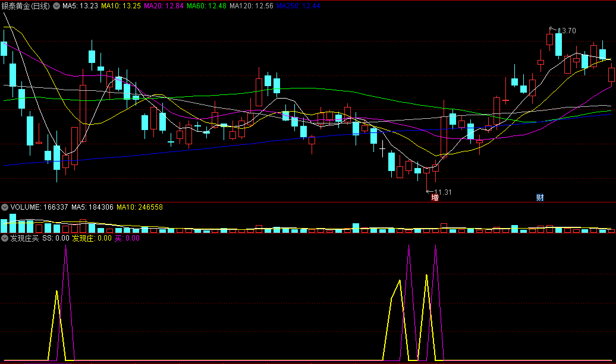Image resolution: width=616 pixels, height=364 pixels.
Task: Select the 发现庄买 indicator name
Action: (25, 238)
